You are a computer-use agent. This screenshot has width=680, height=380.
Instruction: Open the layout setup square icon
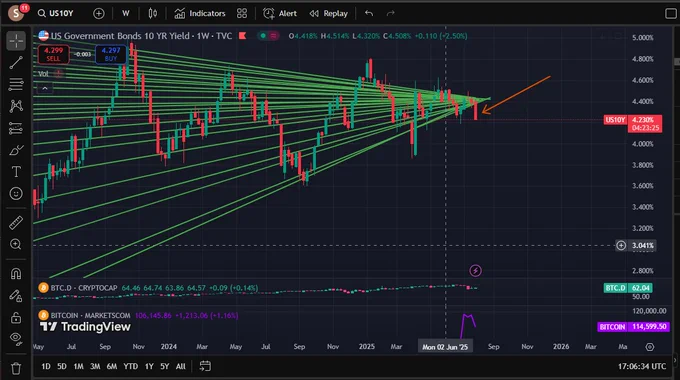(x=670, y=13)
